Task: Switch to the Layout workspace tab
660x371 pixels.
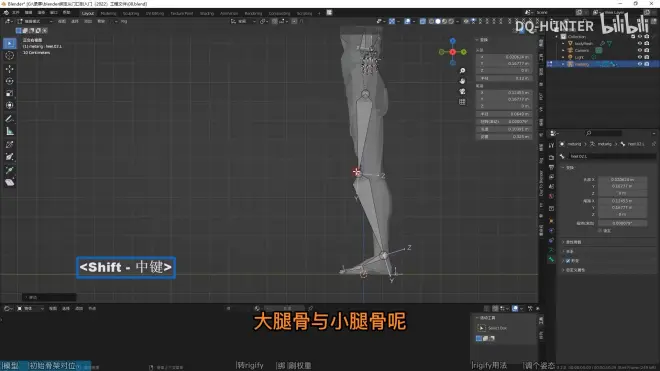Action: (x=88, y=13)
